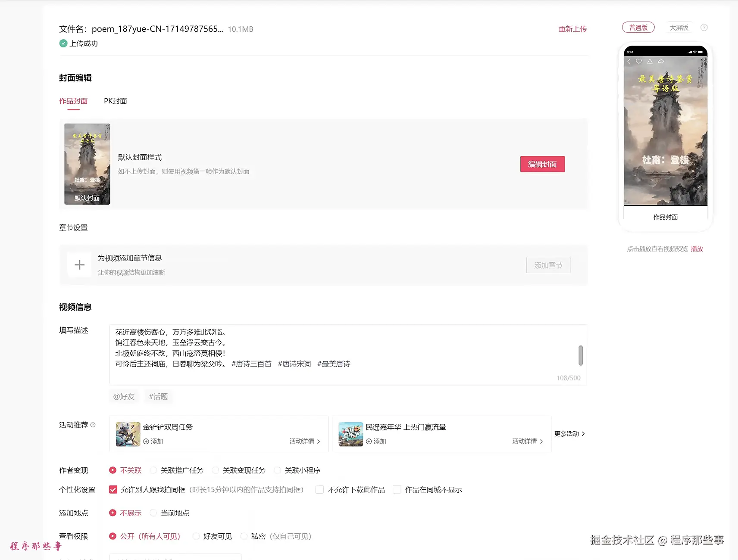
Task: Click the help question mark icon beside 大屏版
Action: click(704, 28)
